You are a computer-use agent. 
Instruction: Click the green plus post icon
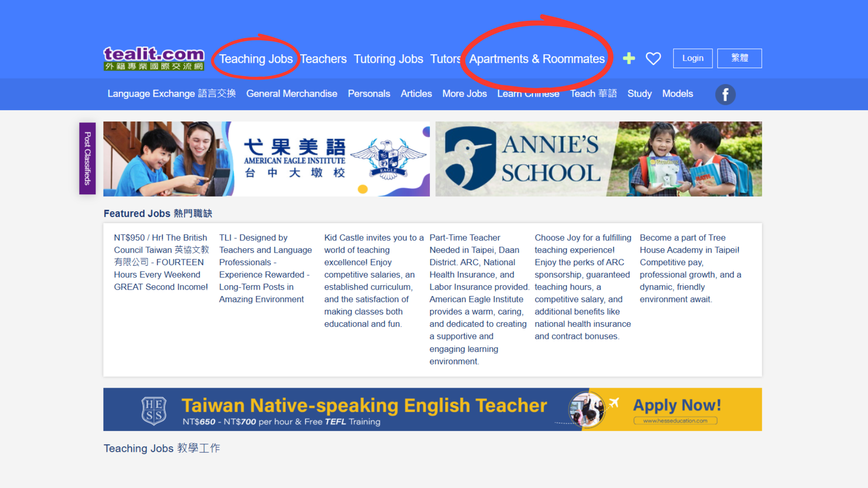628,58
